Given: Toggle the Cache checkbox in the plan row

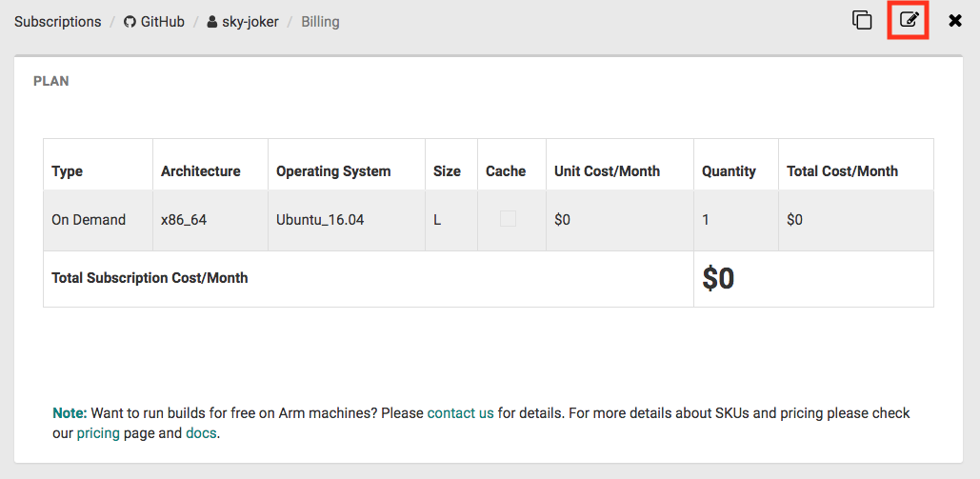Looking at the screenshot, I should point(508,218).
